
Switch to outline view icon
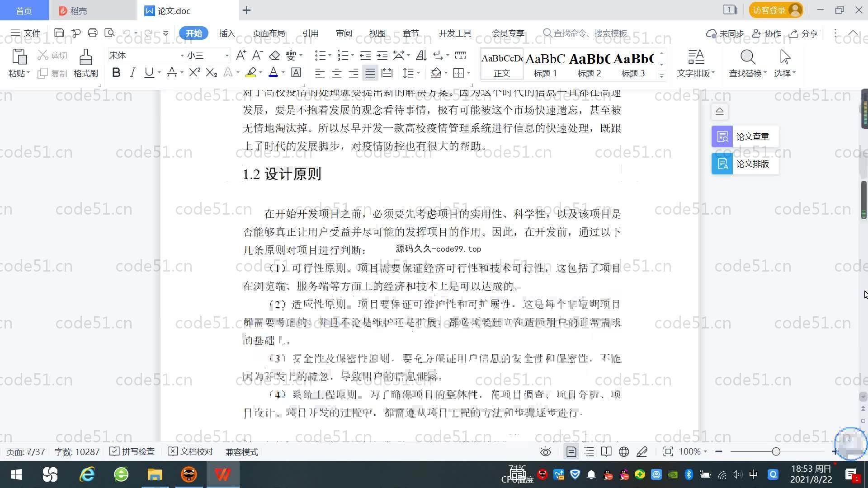[x=589, y=452]
